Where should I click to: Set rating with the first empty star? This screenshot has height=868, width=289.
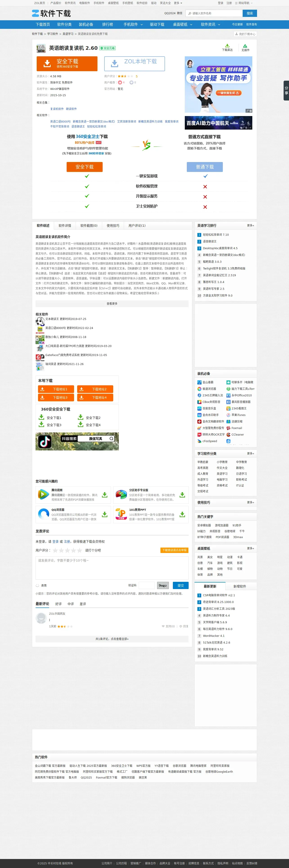pos(56,550)
